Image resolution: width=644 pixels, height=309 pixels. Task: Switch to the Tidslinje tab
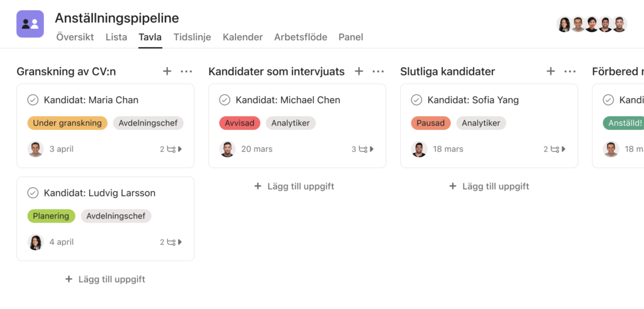point(192,37)
